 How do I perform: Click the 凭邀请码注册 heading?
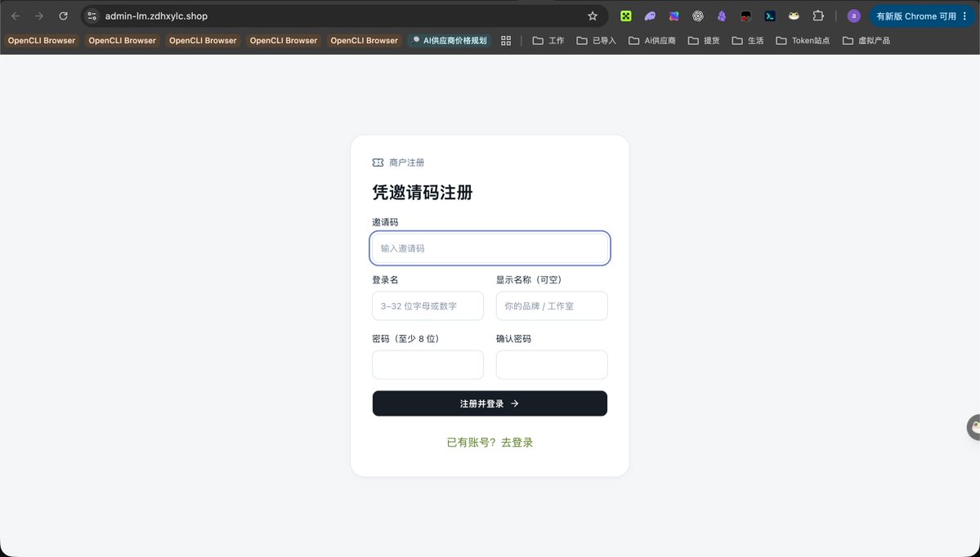(423, 192)
